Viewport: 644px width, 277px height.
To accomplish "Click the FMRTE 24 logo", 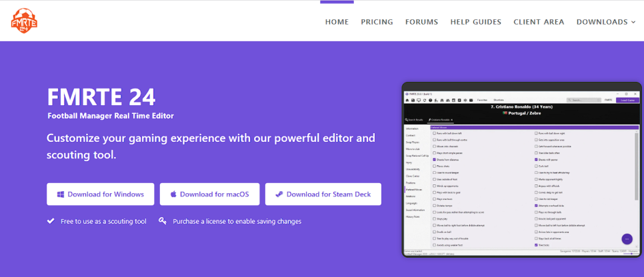I will [24, 20].
